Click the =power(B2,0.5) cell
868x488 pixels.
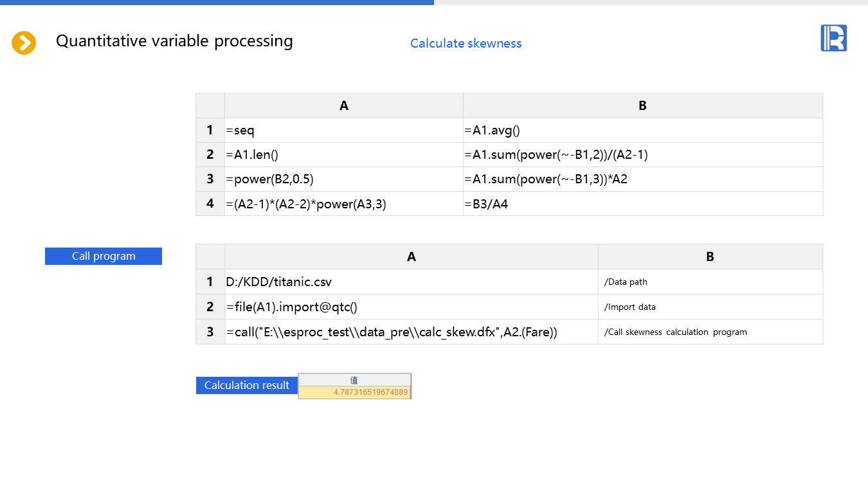click(x=343, y=179)
